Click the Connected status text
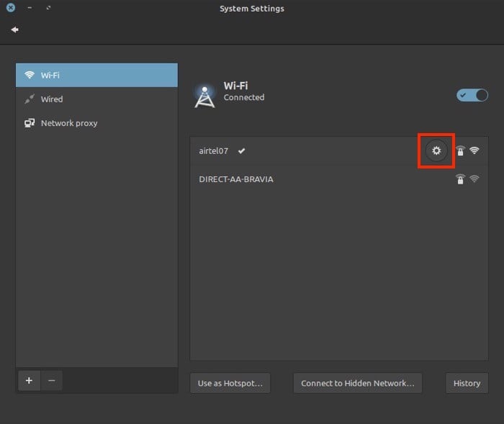 pos(244,97)
